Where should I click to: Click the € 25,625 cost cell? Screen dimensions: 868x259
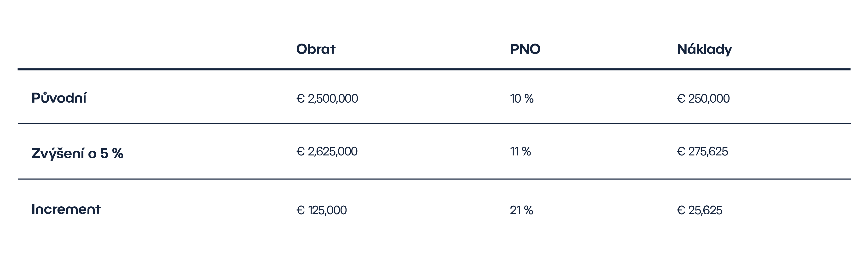point(700,210)
